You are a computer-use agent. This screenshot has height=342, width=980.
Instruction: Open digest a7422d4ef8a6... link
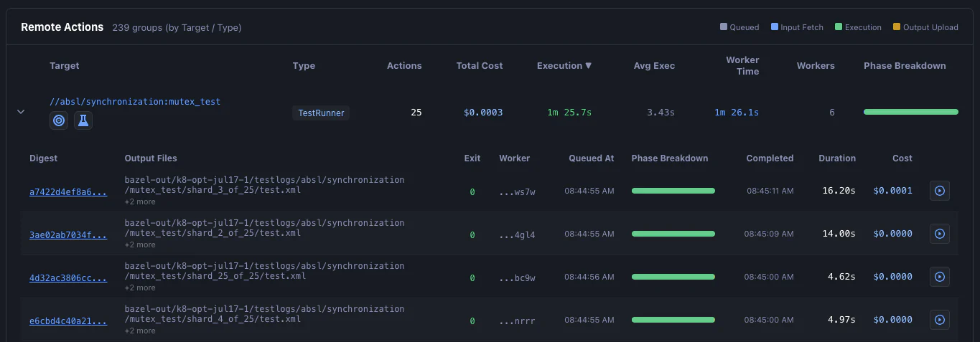68,191
